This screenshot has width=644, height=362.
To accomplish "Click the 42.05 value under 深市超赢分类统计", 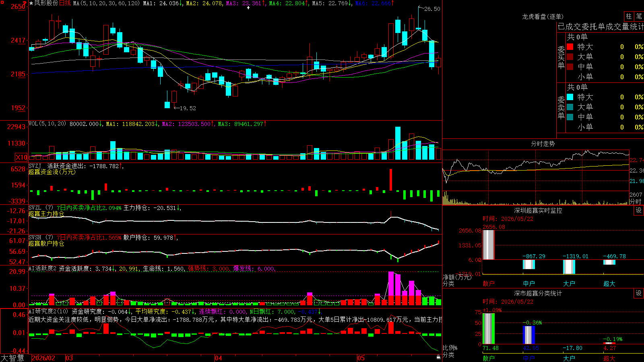I will pyautogui.click(x=531, y=348).
